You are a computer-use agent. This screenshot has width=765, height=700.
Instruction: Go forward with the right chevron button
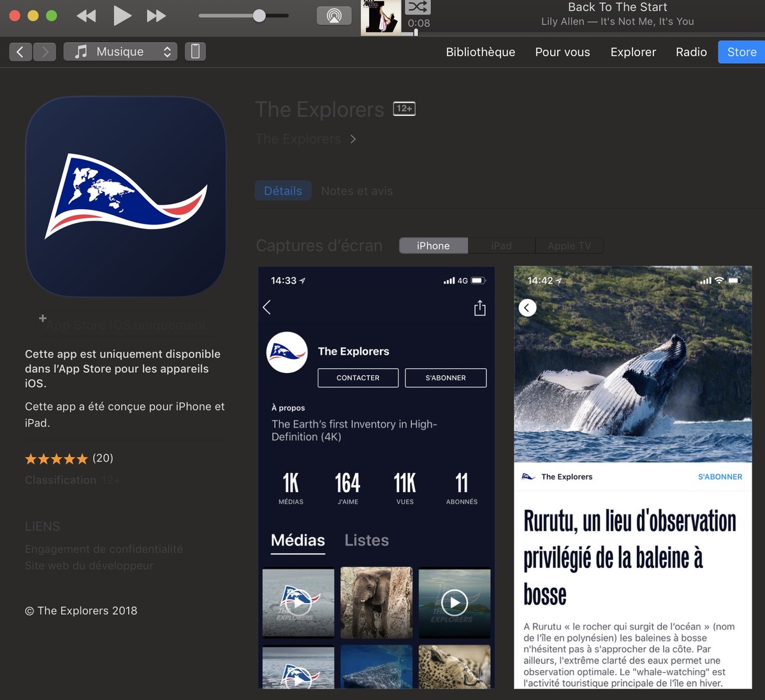coord(45,52)
